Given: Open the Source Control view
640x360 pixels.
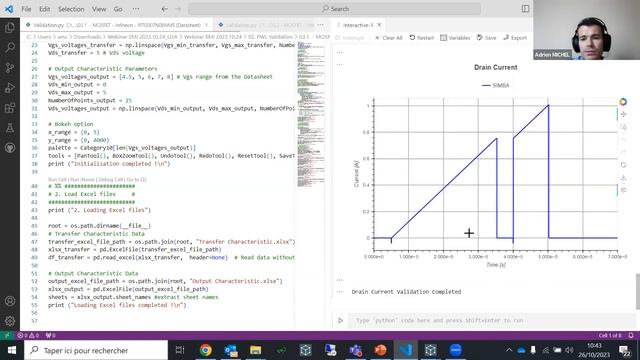Looking at the screenshot, I should [10, 68].
